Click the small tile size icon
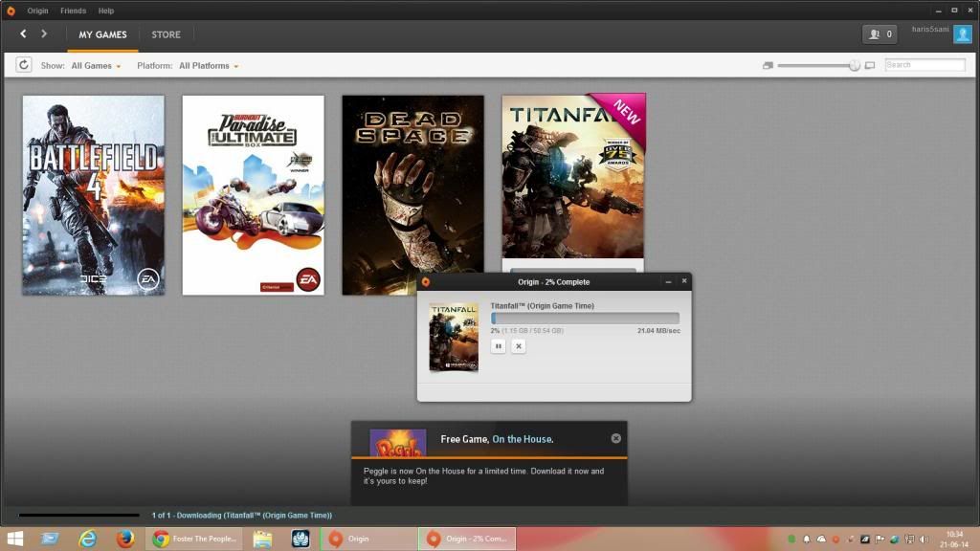The width and height of the screenshot is (980, 551). (x=768, y=65)
